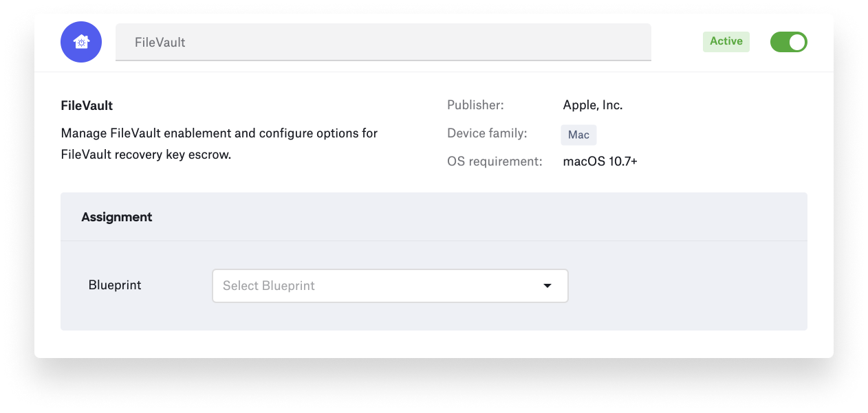Image resolution: width=868 pixels, height=413 pixels.
Task: Click the Assignment section header
Action: 117,217
